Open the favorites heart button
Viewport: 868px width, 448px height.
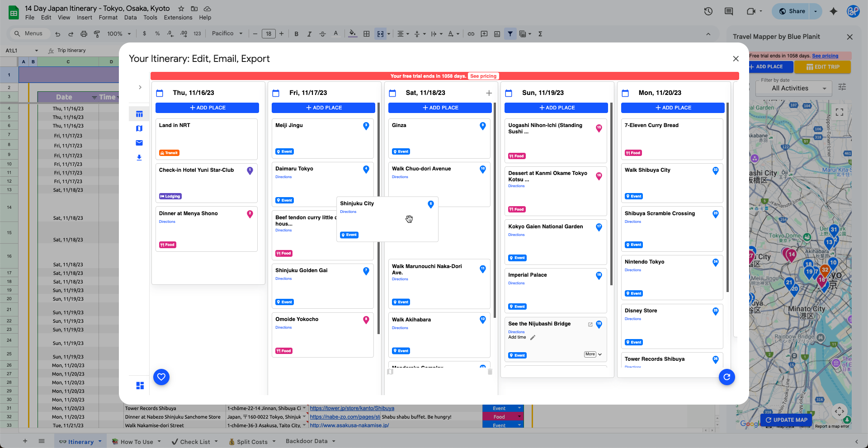161,377
